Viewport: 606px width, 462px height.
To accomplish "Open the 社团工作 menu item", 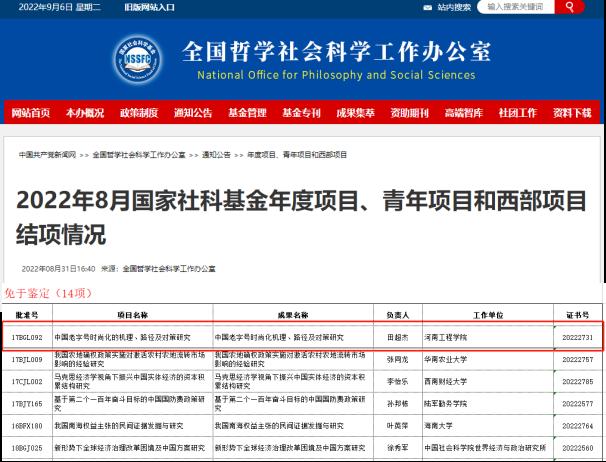I will (x=517, y=113).
